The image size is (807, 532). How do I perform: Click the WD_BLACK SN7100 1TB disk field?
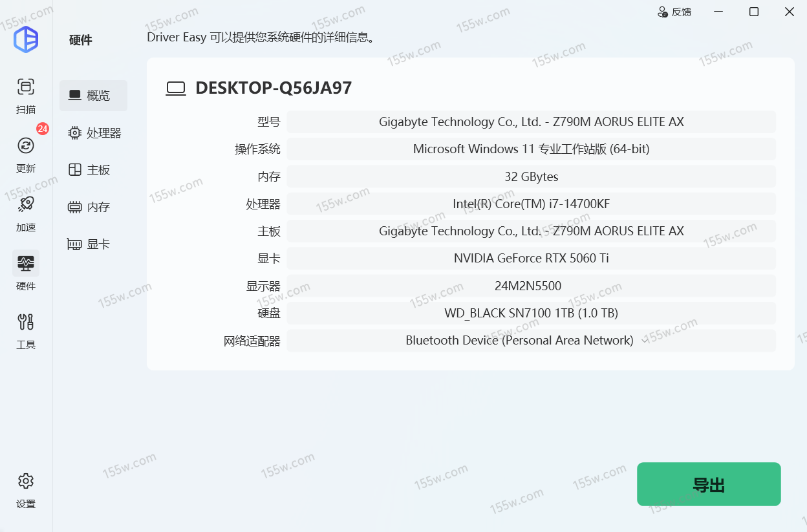tap(531, 314)
